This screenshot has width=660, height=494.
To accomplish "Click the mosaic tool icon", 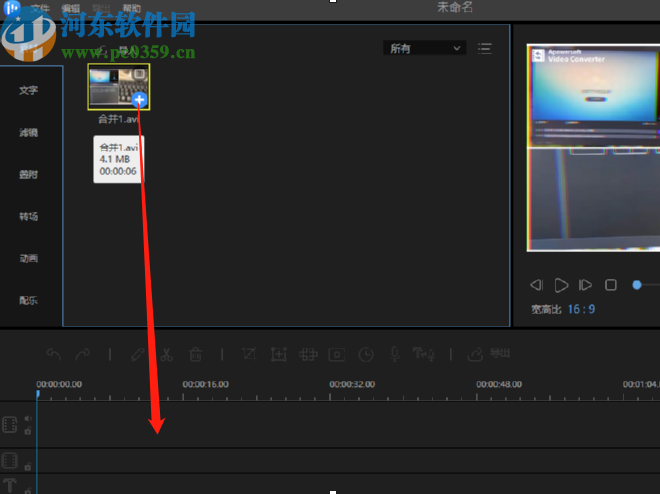I will tap(308, 354).
